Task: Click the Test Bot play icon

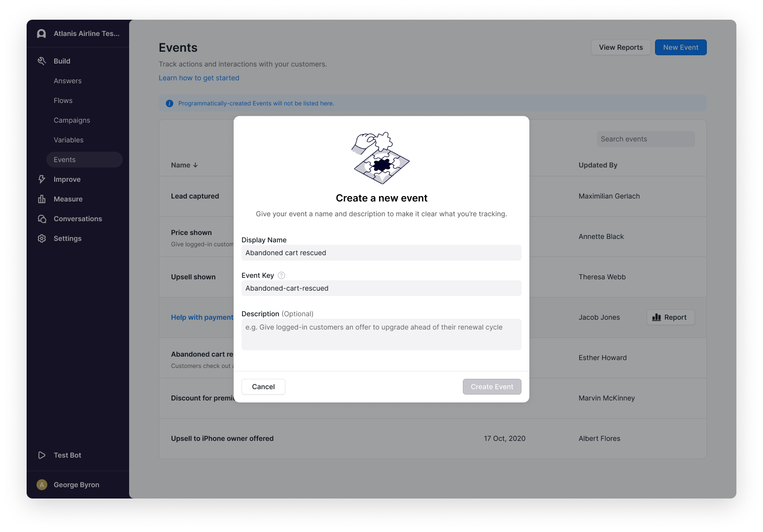Action: click(42, 455)
